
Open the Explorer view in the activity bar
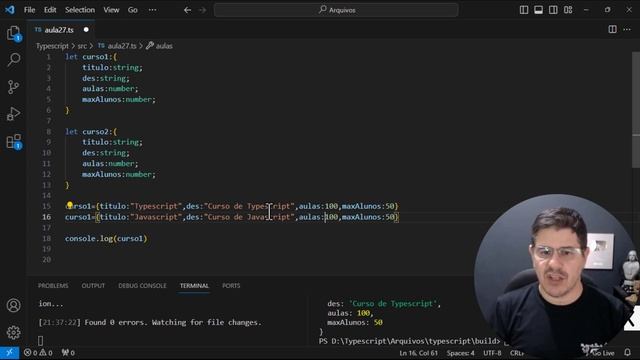pyautogui.click(x=13, y=33)
